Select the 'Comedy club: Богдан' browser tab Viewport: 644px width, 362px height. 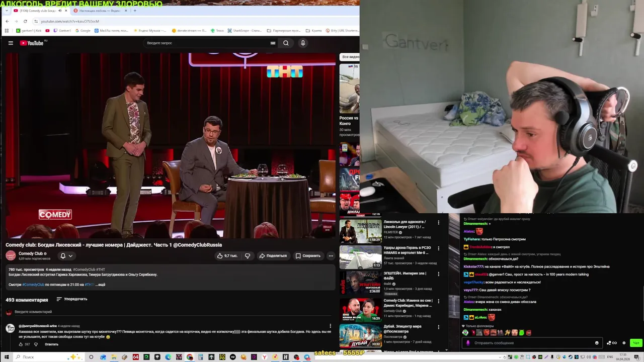[x=39, y=11]
